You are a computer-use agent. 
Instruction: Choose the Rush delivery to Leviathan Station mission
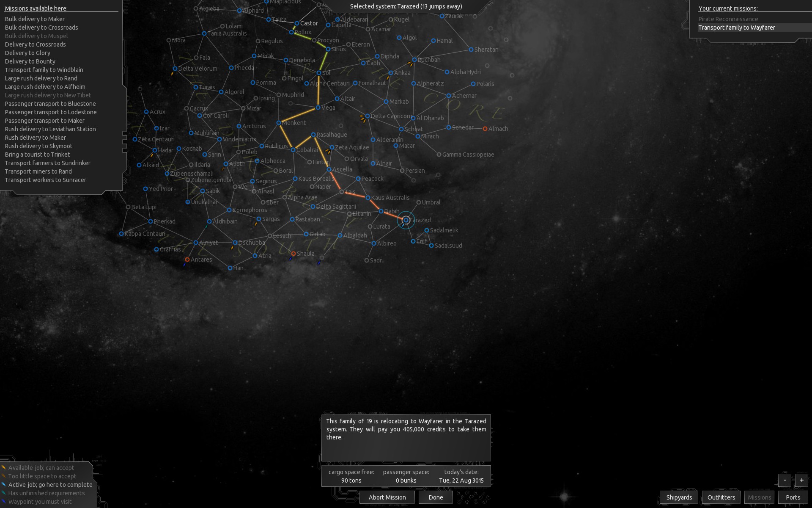[x=50, y=129]
